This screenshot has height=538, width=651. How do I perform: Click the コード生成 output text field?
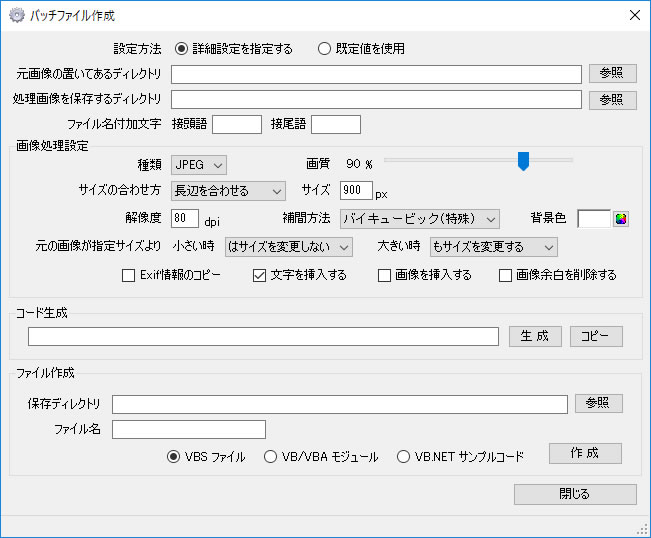(263, 336)
